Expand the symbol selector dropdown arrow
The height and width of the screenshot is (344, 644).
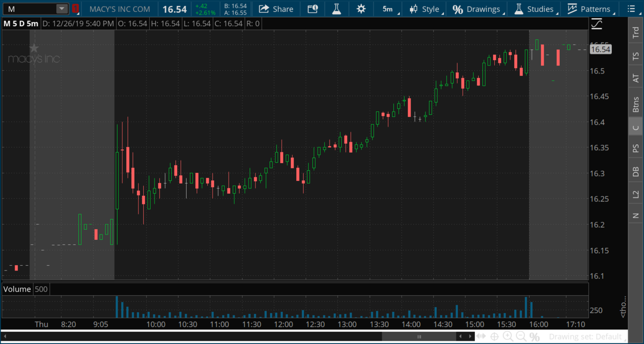[x=62, y=9]
